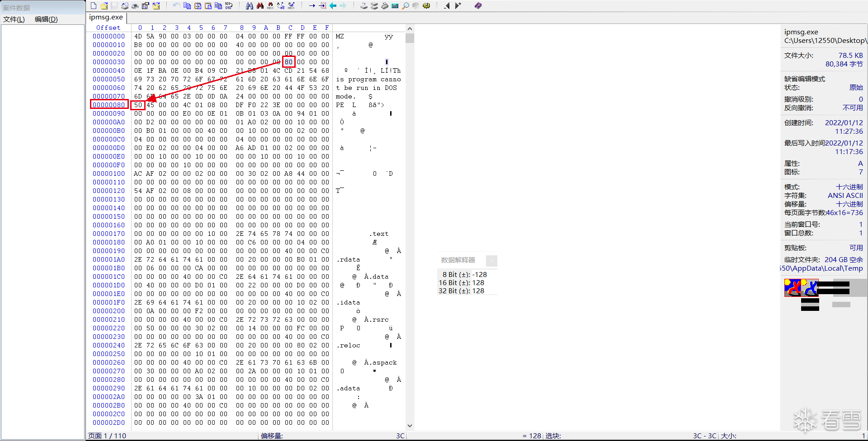The image size is (868, 441).
Task: Click the magnifier Analyze icon
Action: 406,6
